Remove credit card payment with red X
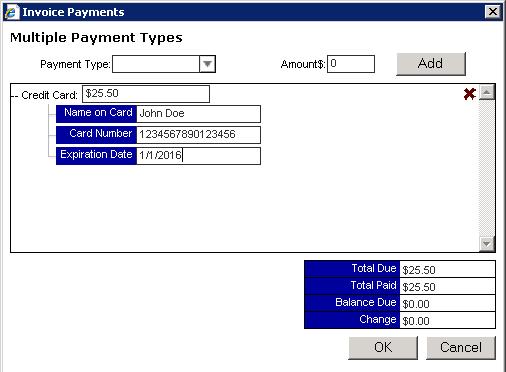 point(469,94)
